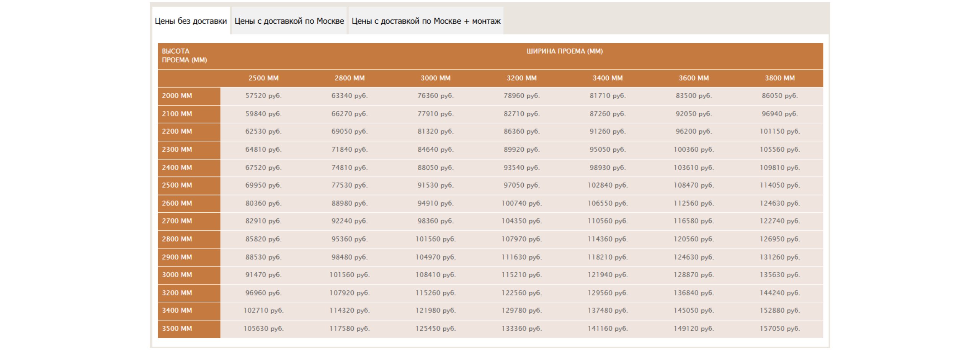980x350 pixels.
Task: Select price cell 157050 руб.
Action: (780, 329)
